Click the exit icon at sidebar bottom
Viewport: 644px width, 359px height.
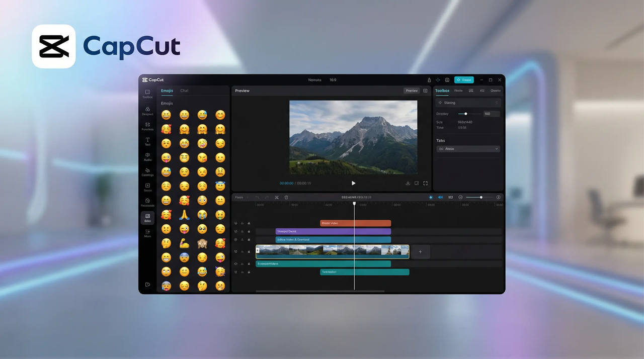click(x=147, y=285)
